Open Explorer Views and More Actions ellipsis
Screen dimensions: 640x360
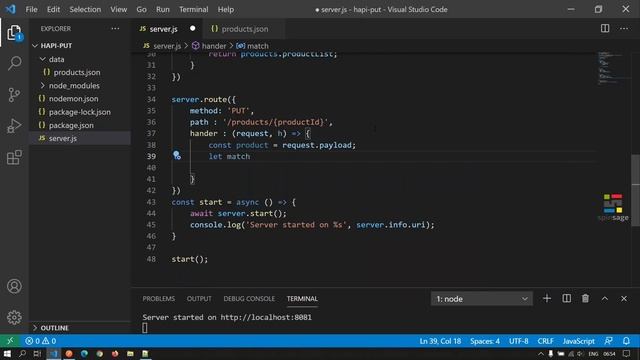click(116, 29)
